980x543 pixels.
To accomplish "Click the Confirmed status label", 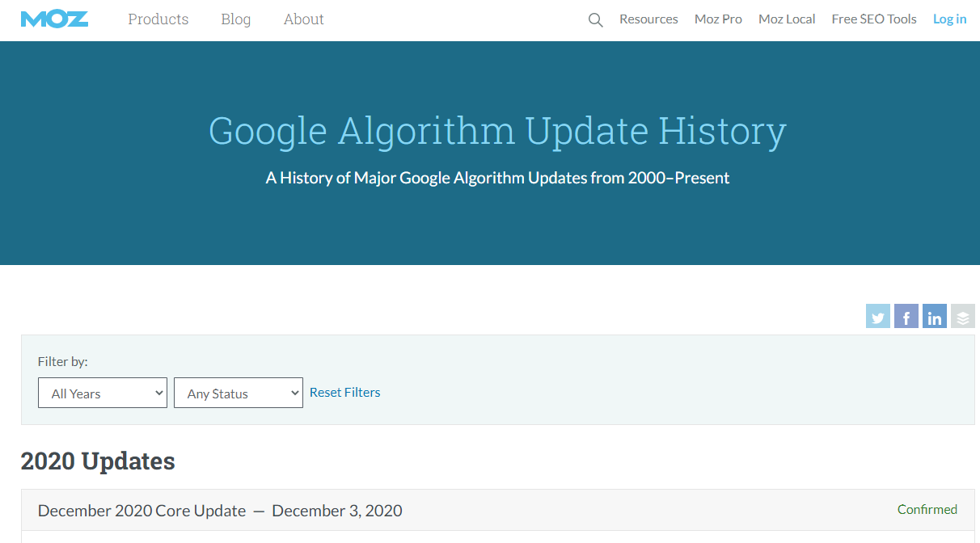I will (x=927, y=510).
